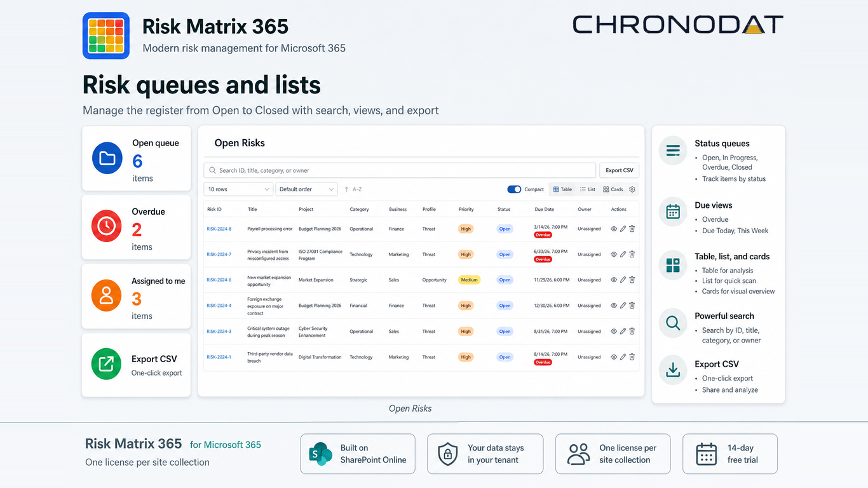View RISK-2024-4 via its eye icon
This screenshot has width=868, height=488.
point(614,306)
